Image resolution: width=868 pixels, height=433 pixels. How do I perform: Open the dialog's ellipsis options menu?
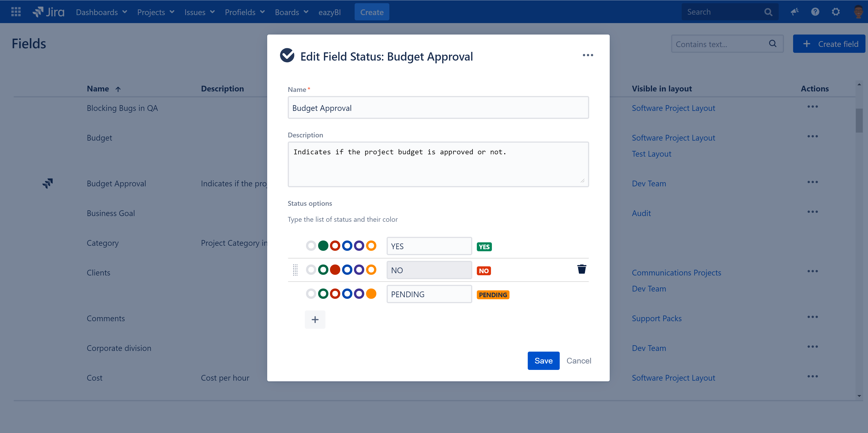[x=588, y=55]
